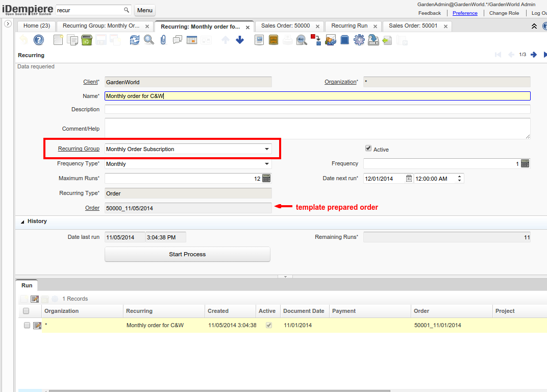Click the Start Process button
547x392 pixels.
(187, 254)
